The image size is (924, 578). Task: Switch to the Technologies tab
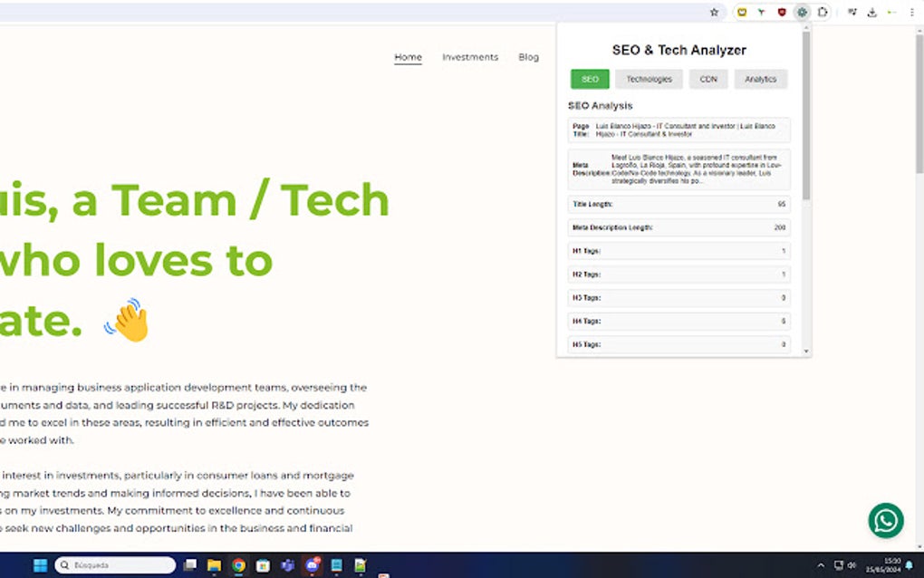[x=650, y=79]
